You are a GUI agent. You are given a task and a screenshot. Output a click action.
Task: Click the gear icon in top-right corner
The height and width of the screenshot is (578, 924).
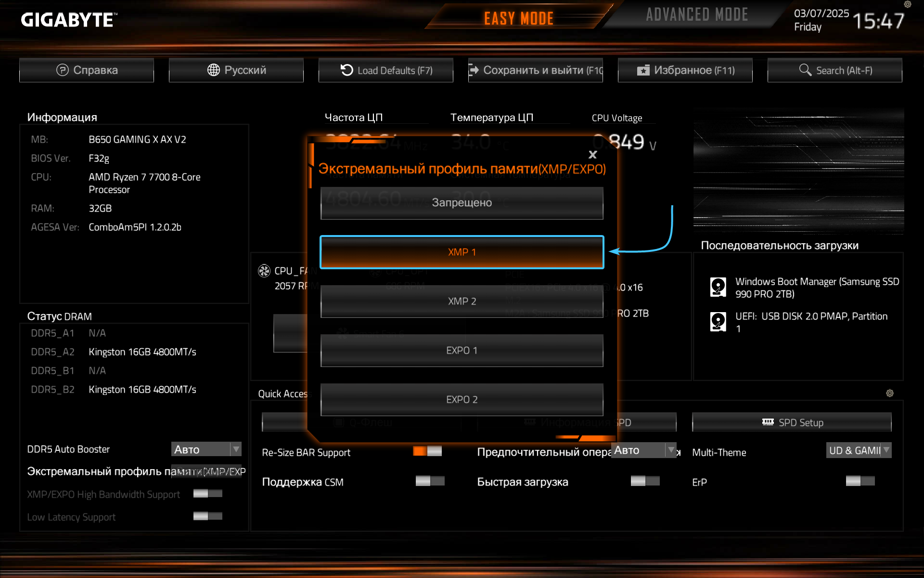pyautogui.click(x=908, y=4)
